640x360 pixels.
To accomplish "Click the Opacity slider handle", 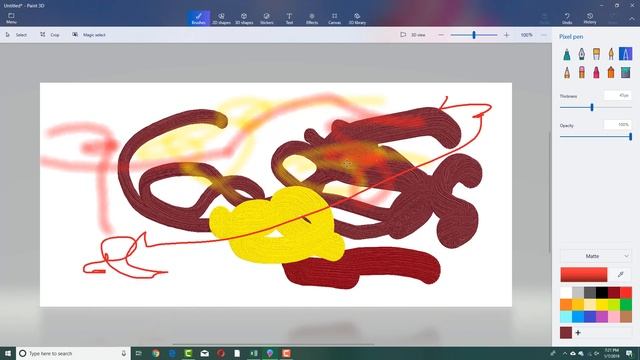I will pos(631,137).
